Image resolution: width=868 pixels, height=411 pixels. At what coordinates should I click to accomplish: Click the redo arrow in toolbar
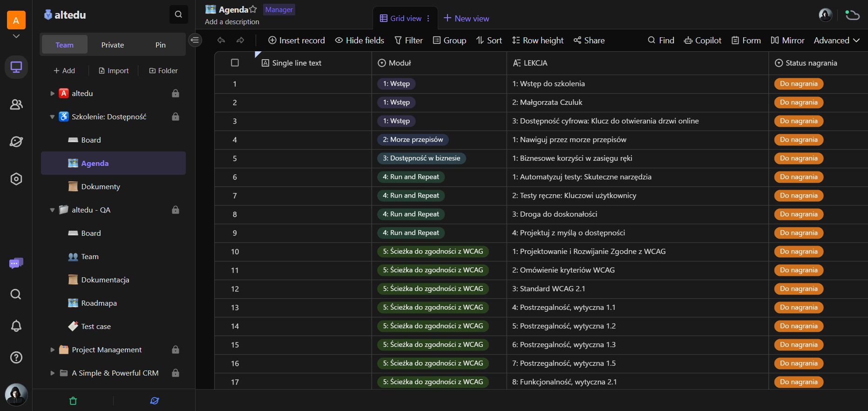pyautogui.click(x=240, y=41)
